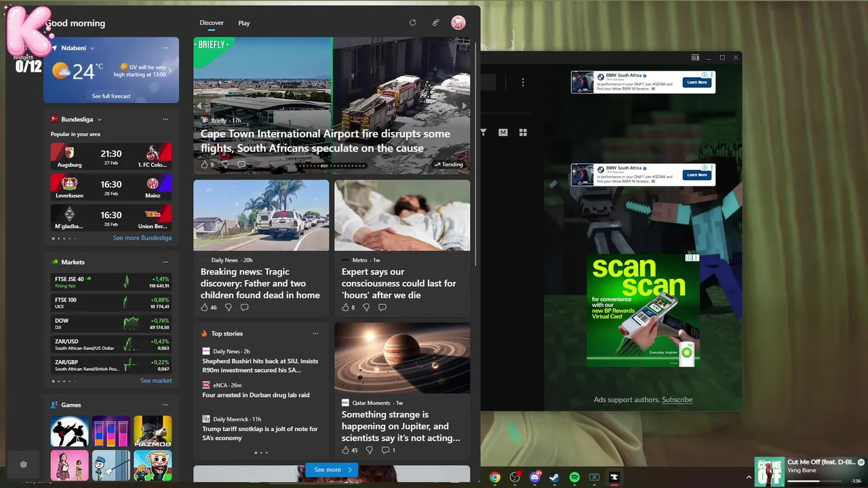Like the Father and two children story
The image size is (868, 488).
tap(204, 307)
